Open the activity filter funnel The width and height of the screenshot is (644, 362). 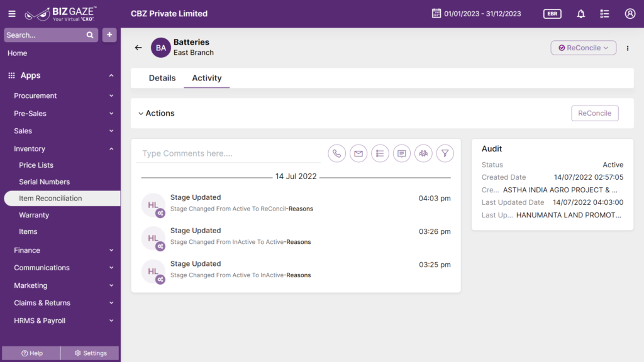445,153
